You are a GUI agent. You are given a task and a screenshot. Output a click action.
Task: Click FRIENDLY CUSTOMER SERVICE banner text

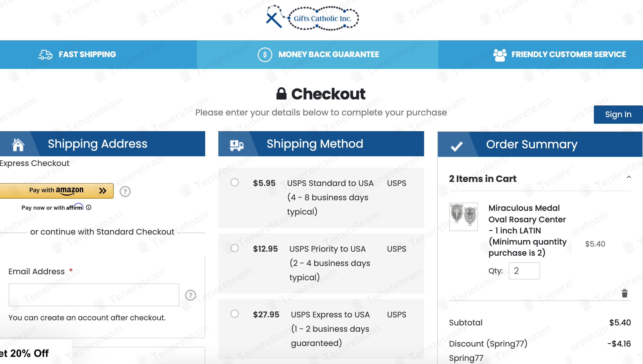[x=569, y=54]
